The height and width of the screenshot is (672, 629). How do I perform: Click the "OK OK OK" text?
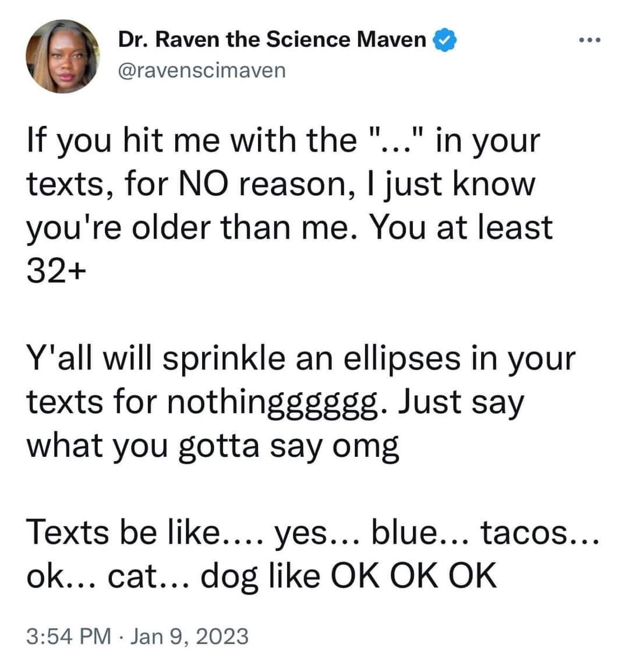point(414,576)
